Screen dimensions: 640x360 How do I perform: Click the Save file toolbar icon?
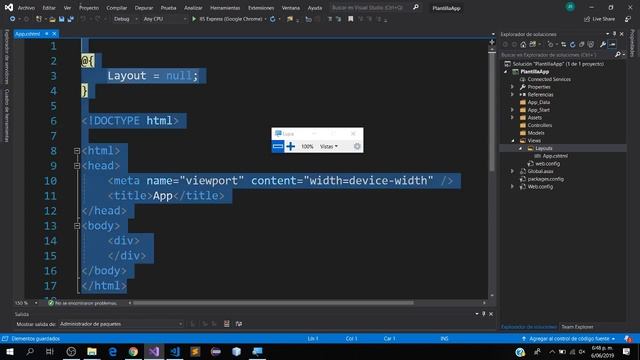[x=62, y=19]
